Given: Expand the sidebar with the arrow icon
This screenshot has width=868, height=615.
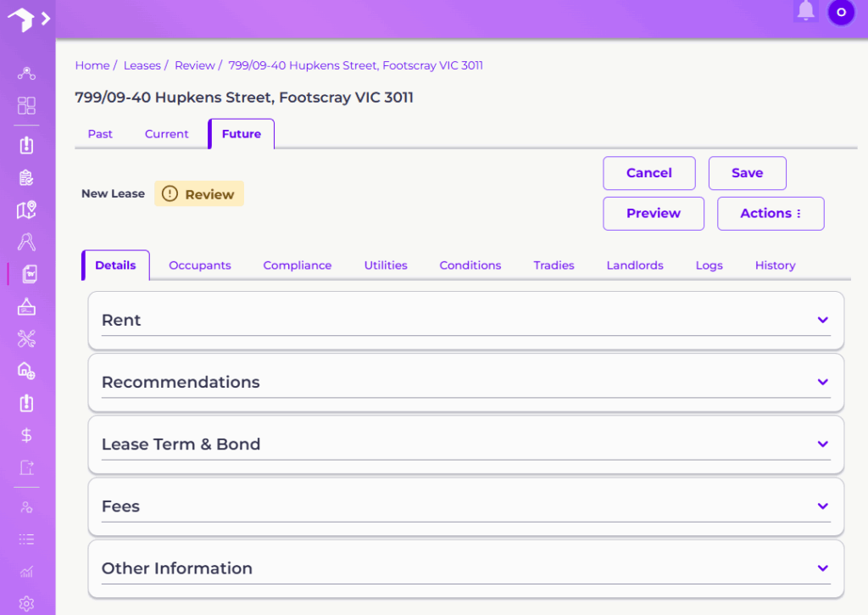Looking at the screenshot, I should [x=45, y=18].
